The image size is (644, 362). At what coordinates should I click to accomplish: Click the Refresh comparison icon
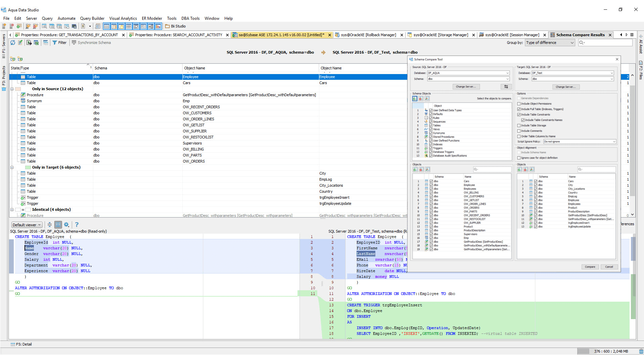(13, 43)
